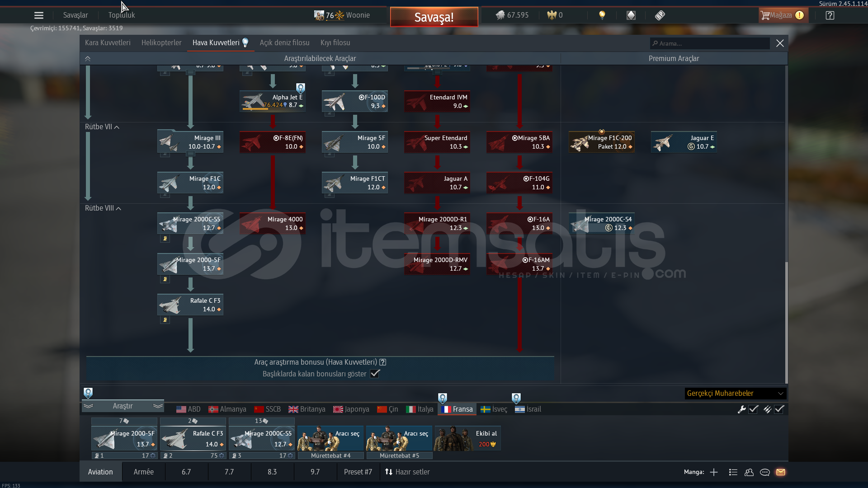Add a squad member with Manga plus icon
The width and height of the screenshot is (868, 488).
click(714, 472)
